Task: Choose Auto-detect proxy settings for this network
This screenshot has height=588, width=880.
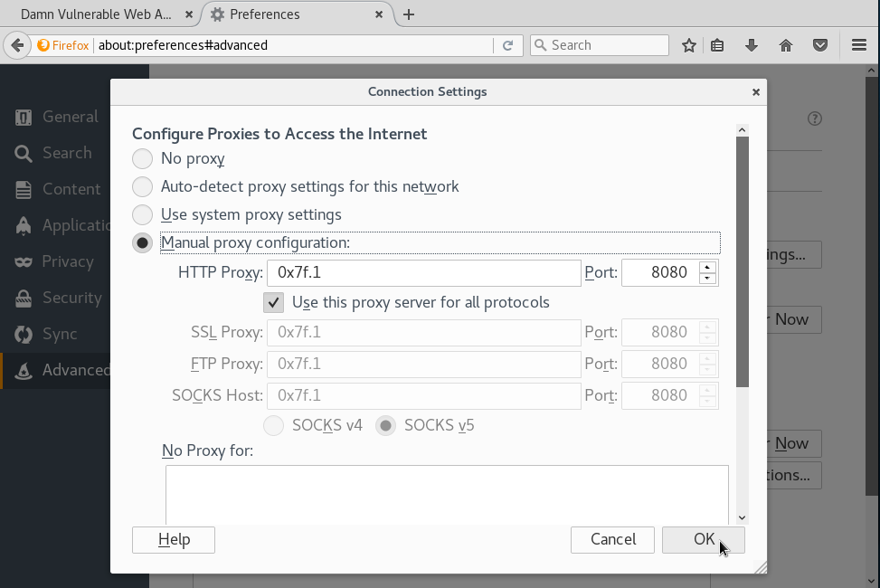Action: pyautogui.click(x=143, y=187)
